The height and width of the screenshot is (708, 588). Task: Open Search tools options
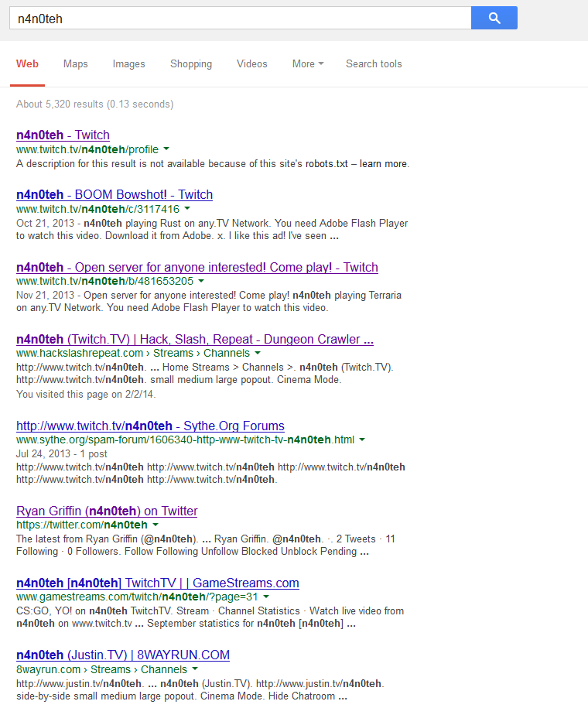(x=374, y=63)
